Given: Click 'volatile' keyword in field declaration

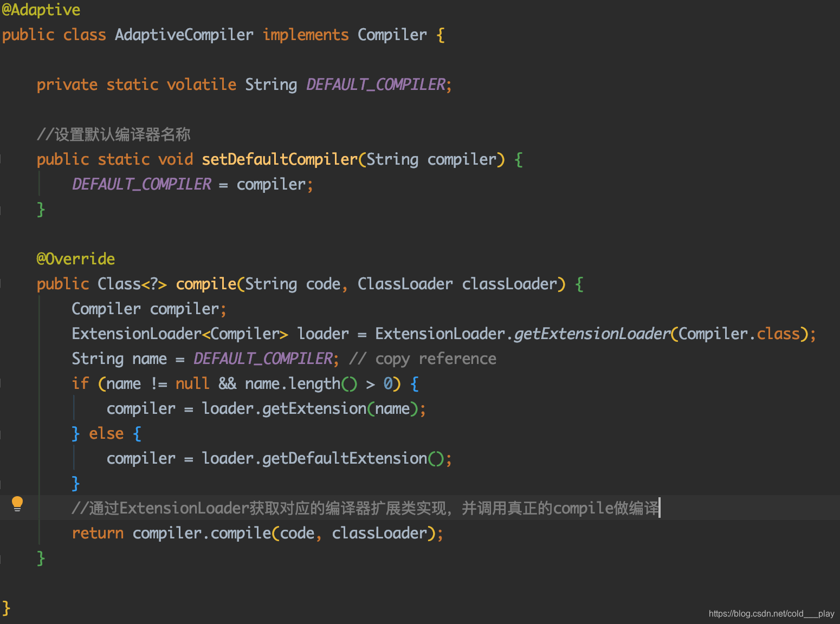Looking at the screenshot, I should pyautogui.click(x=202, y=84).
